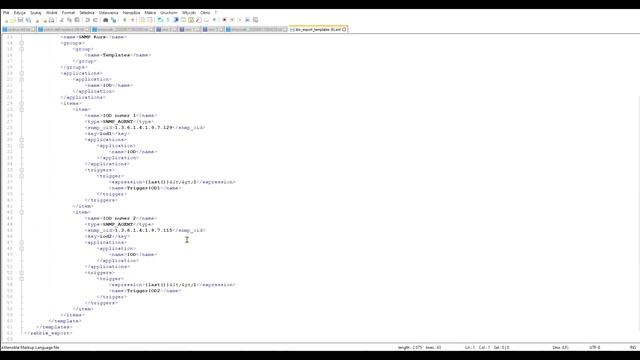Collapse the first item fold at line 25

(22, 109)
